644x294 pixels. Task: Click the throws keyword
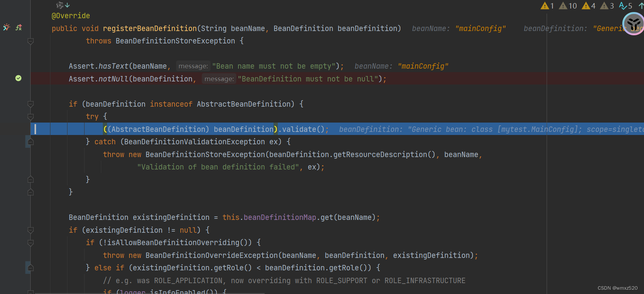coord(99,41)
